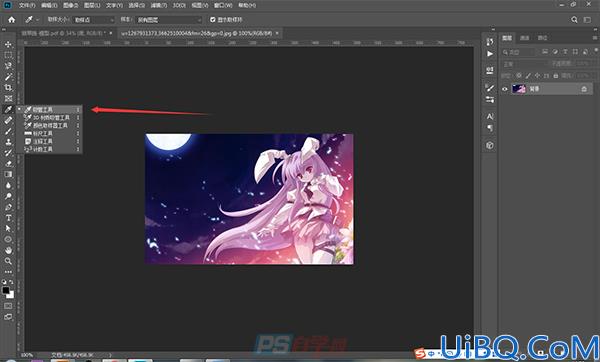The image size is (600, 362).
Task: Open the Layers panel flyout menu
Action: [x=595, y=38]
